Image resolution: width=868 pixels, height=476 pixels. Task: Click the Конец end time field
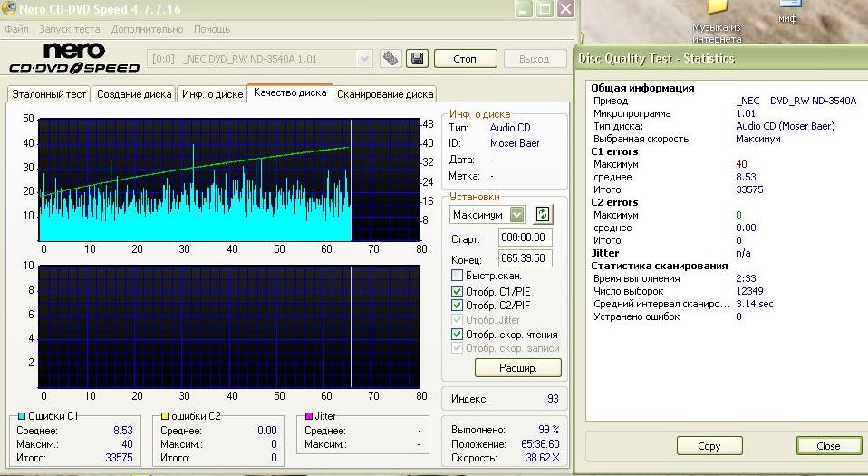click(x=525, y=257)
